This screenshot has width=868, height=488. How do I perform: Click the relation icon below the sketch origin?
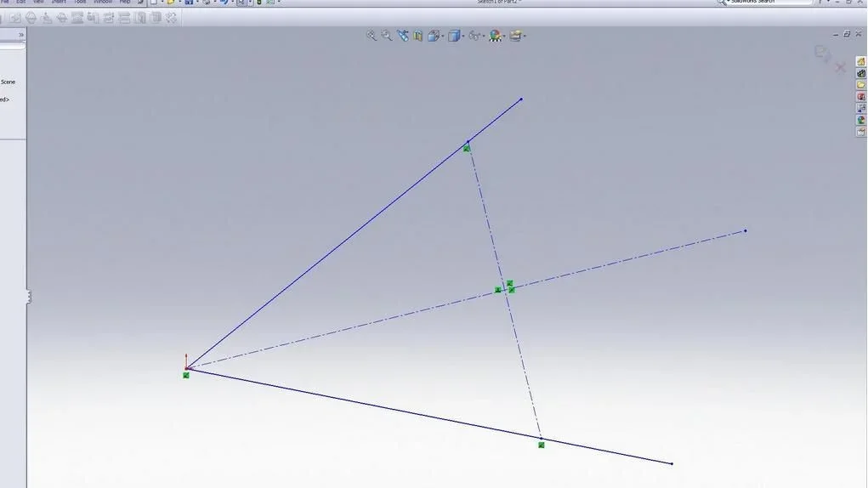click(x=186, y=376)
